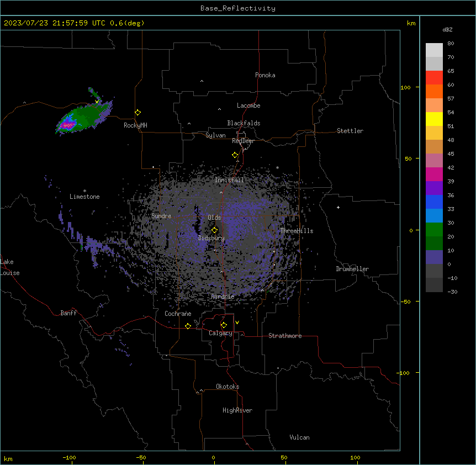Select the yellow diamond radar marker below Olds
Image resolution: width=476 pixels, height=465 pixels.
[x=214, y=230]
